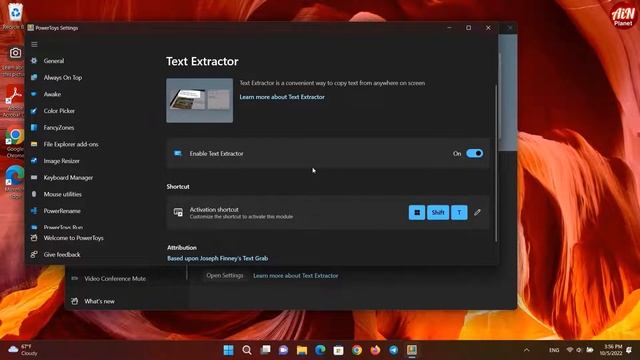640x360 pixels.
Task: Open the weather widget
Action: [24, 350]
